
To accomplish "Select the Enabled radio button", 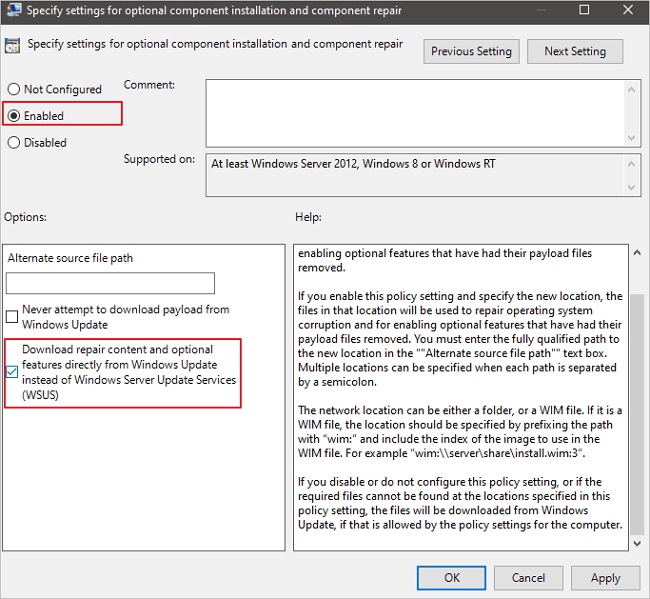I will click(13, 116).
